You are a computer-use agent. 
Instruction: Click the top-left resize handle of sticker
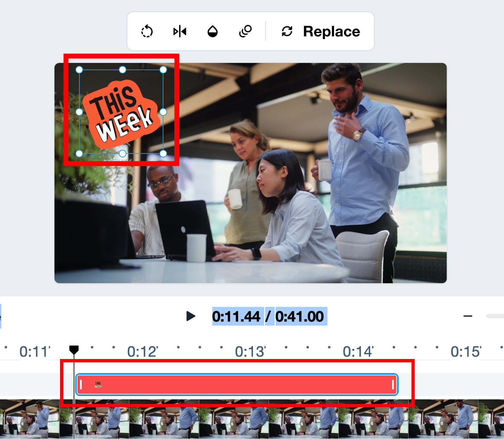pyautogui.click(x=79, y=70)
